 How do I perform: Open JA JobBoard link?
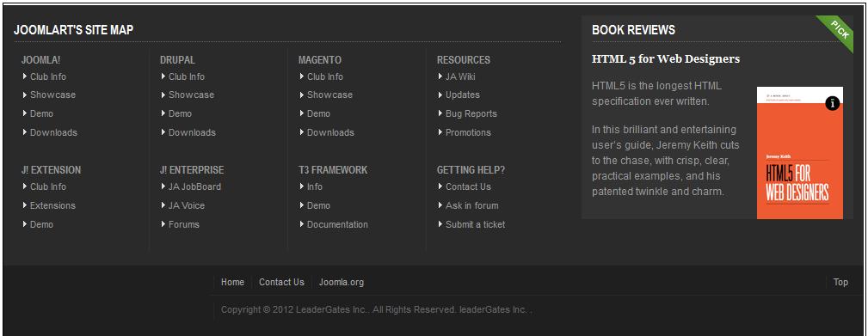194,186
